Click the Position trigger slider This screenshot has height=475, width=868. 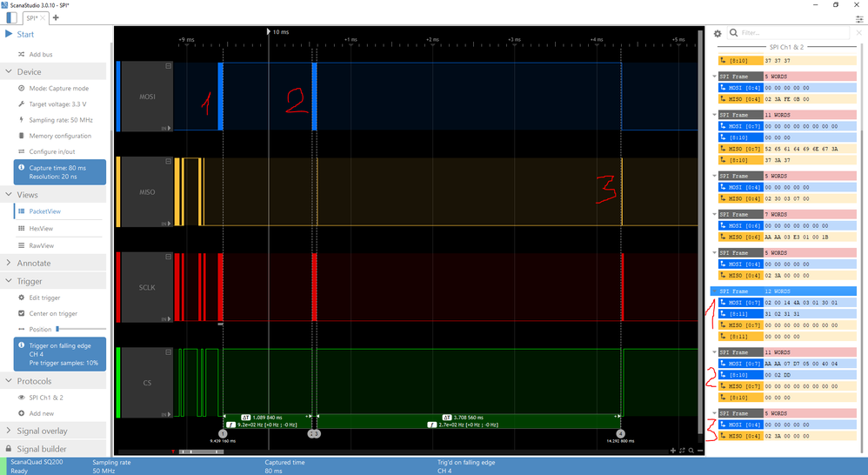(81, 329)
